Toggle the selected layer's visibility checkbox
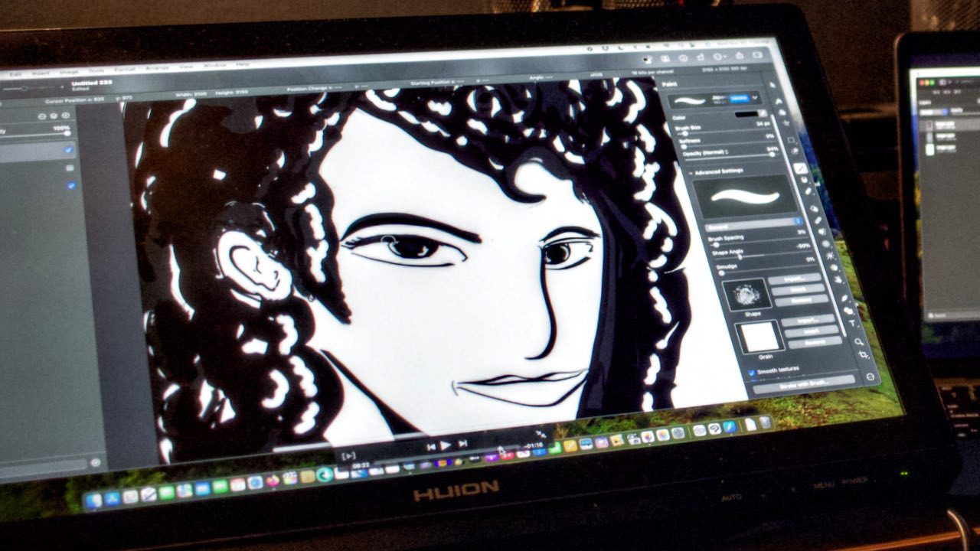 pyautogui.click(x=69, y=149)
